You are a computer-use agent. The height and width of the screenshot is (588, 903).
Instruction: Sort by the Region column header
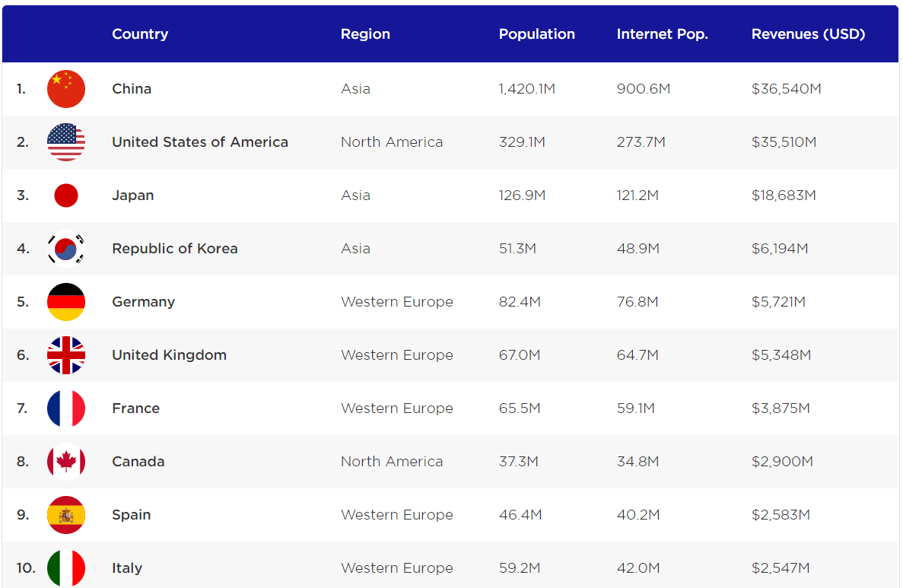[x=365, y=34]
